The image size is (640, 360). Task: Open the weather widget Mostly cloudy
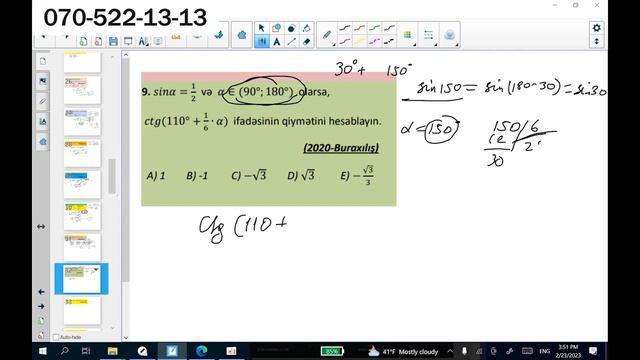[x=403, y=351]
